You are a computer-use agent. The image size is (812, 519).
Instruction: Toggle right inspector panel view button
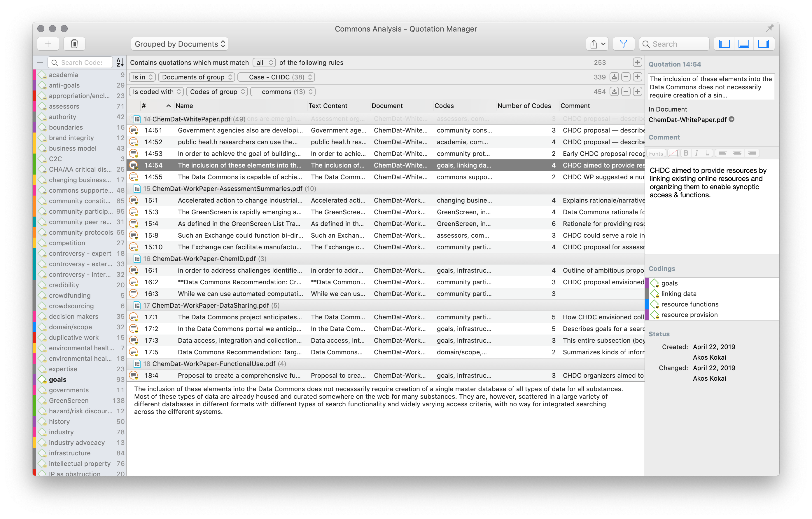click(764, 44)
